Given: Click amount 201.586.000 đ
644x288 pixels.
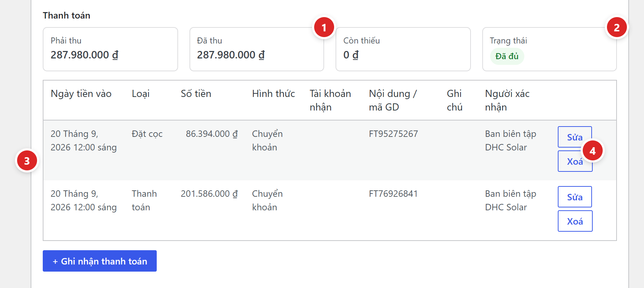Looking at the screenshot, I should pos(209,194).
